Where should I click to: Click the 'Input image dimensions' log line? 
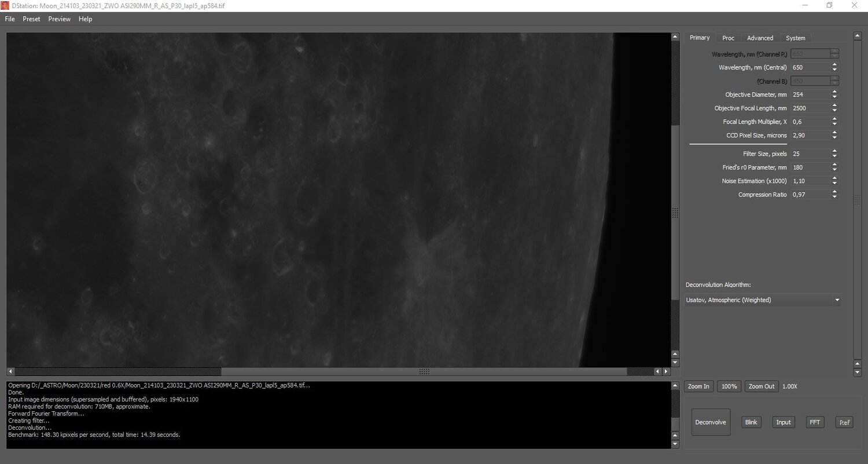103,400
